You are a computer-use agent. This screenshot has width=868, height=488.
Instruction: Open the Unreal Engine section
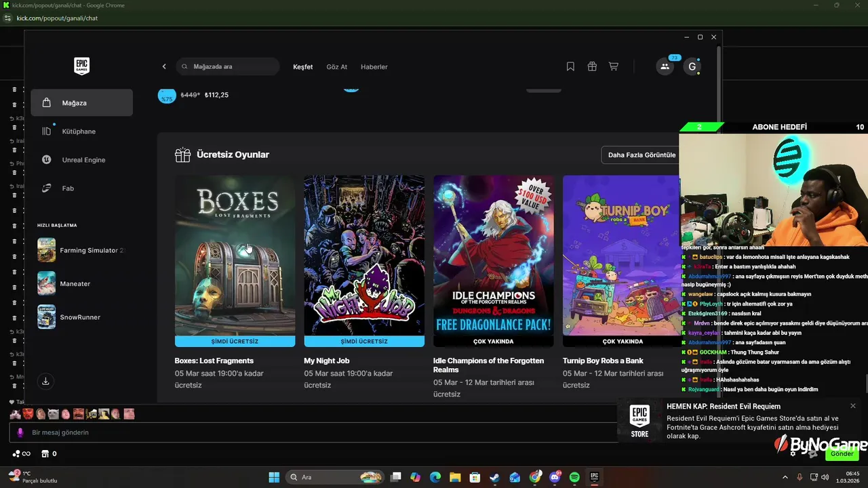point(81,159)
